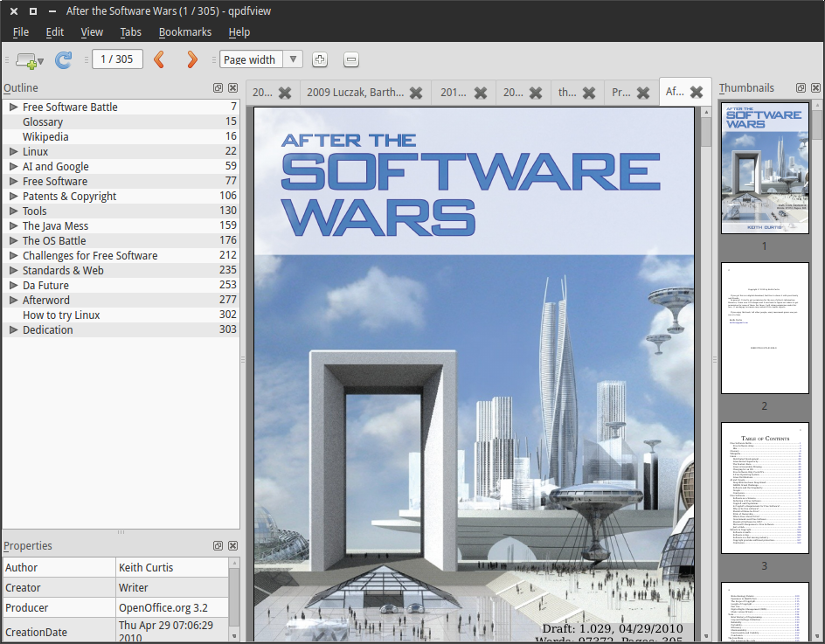Click the page number field
825x644 pixels.
tap(117, 59)
